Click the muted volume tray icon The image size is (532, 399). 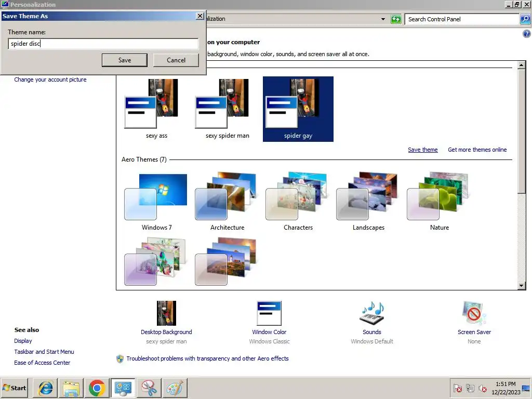coord(483,388)
